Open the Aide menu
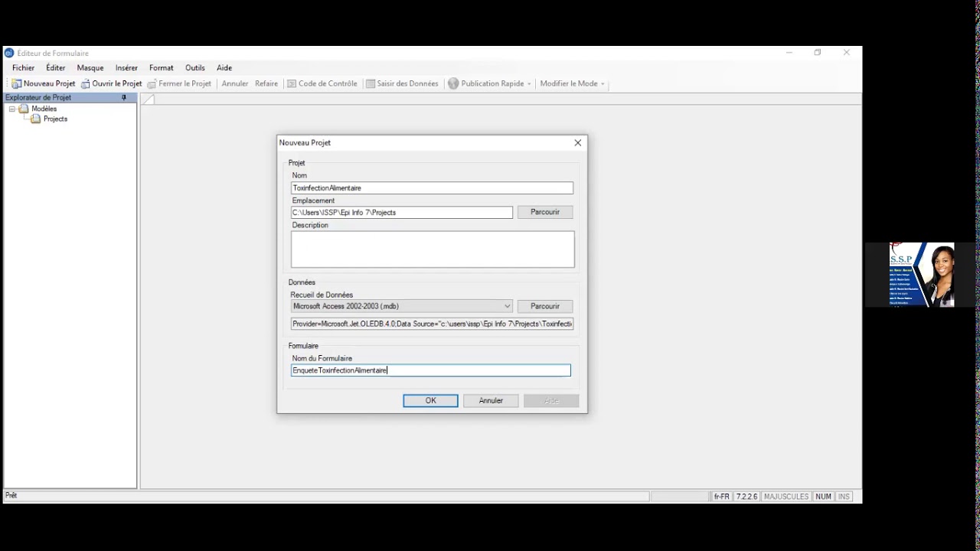 pyautogui.click(x=224, y=68)
